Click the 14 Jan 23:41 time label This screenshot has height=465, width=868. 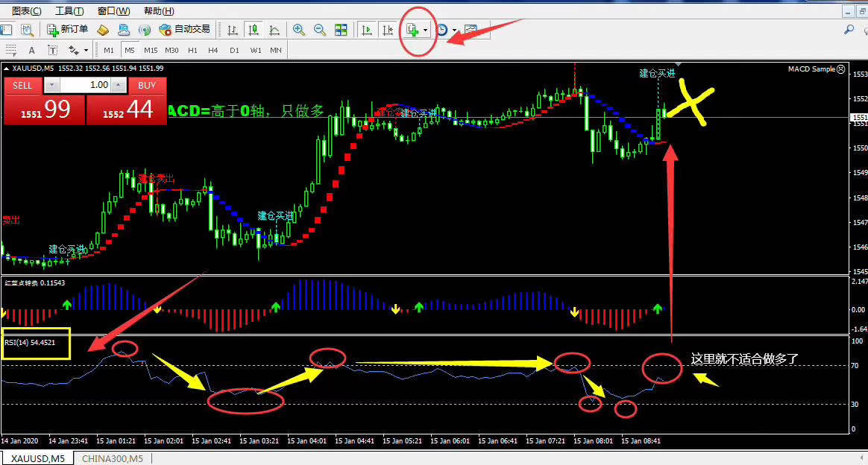pos(68,440)
